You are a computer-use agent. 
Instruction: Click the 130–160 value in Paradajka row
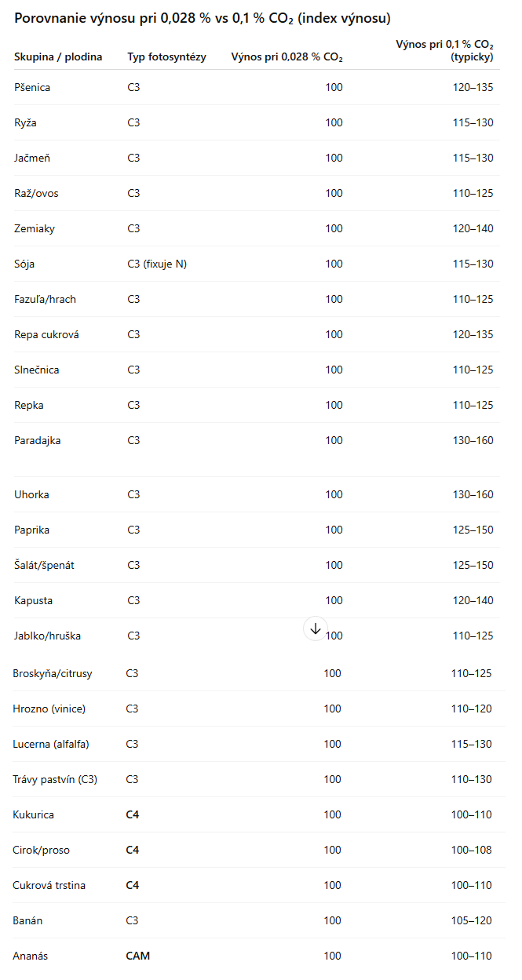tap(473, 440)
